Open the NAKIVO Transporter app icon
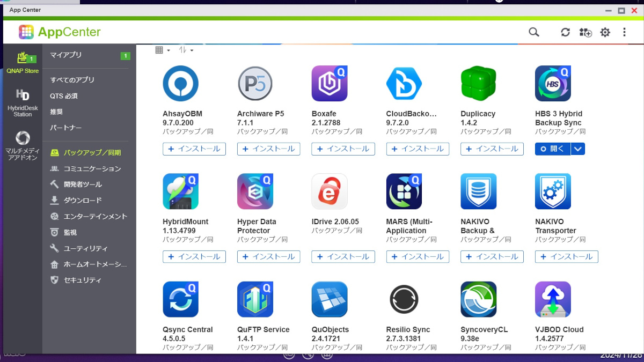 click(x=553, y=191)
